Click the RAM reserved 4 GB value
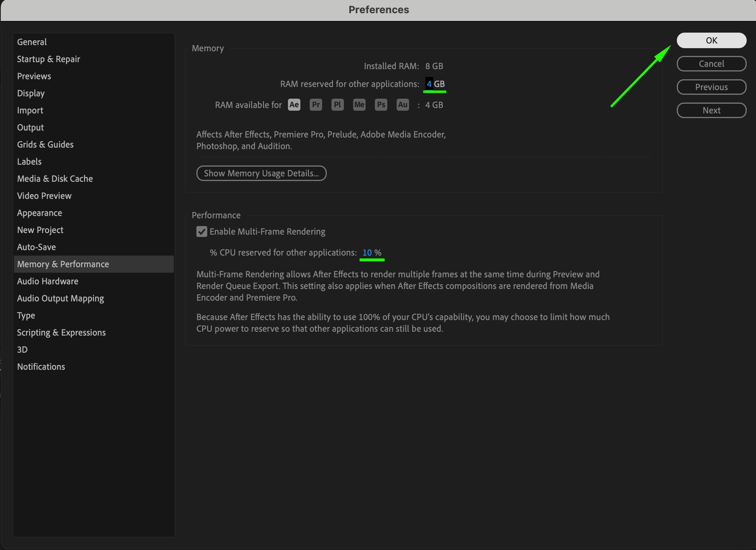756x550 pixels. 429,84
